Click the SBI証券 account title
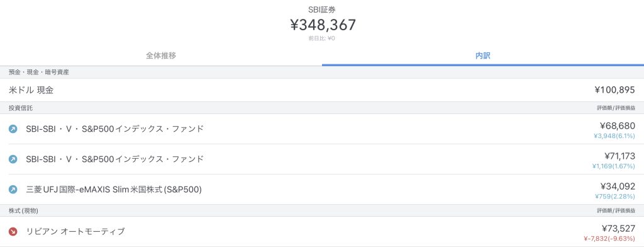 (322, 10)
